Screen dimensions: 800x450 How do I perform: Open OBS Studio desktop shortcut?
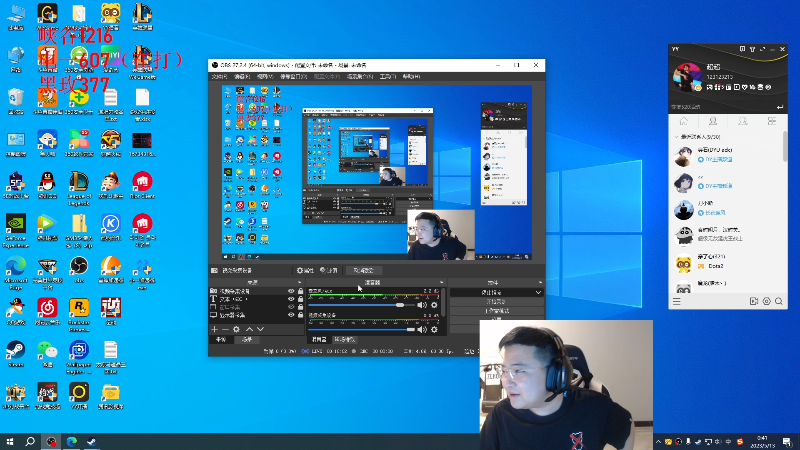click(x=79, y=269)
